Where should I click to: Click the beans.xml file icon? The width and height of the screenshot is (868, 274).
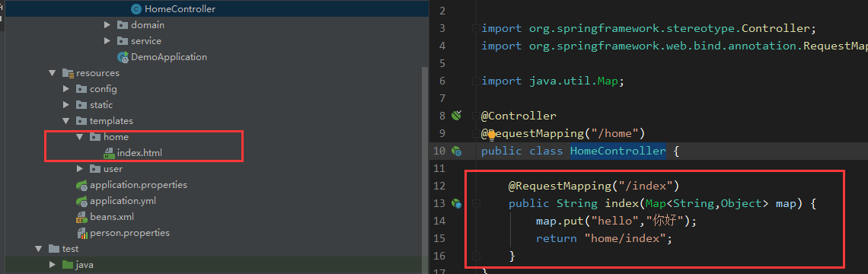tap(81, 217)
